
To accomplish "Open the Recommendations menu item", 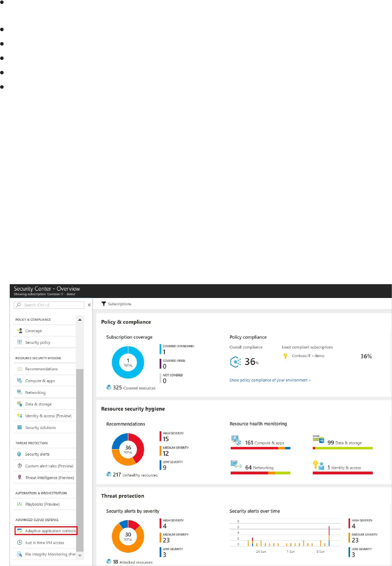I will (x=45, y=369).
